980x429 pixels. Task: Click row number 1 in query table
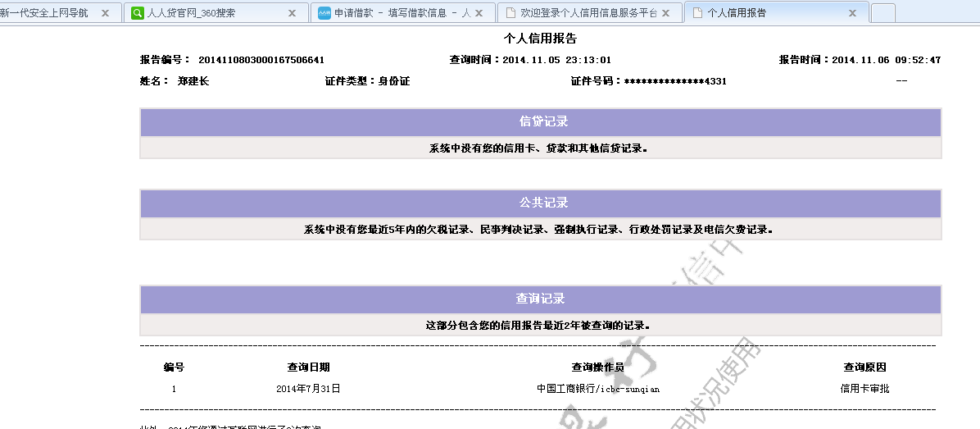pyautogui.click(x=174, y=389)
